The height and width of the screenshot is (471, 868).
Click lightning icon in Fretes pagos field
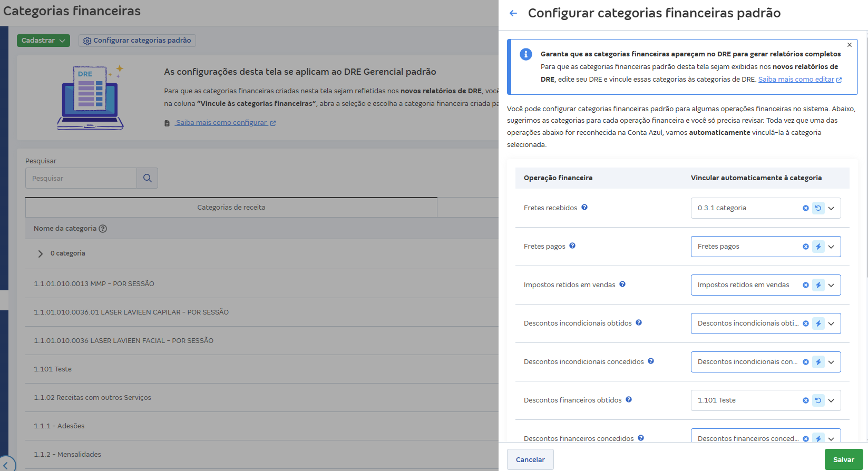(x=818, y=247)
